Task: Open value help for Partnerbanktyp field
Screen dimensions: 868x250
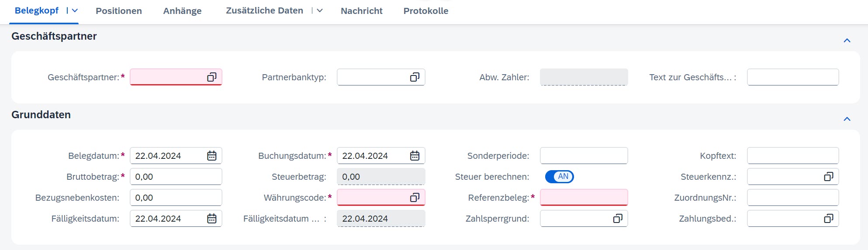Action: 415,77
